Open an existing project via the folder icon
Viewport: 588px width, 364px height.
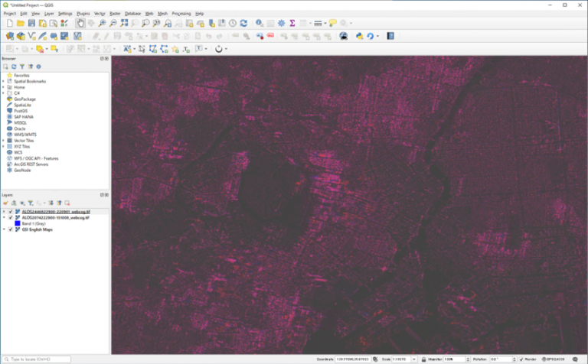[21, 23]
